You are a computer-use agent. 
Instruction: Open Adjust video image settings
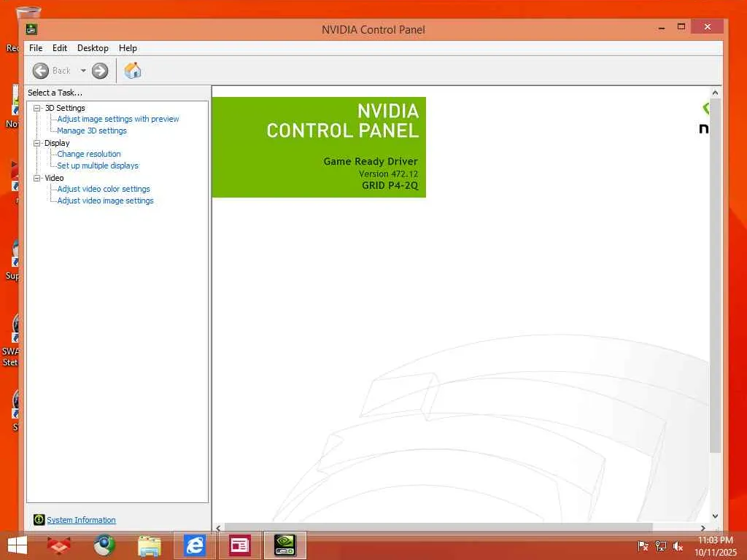(105, 201)
